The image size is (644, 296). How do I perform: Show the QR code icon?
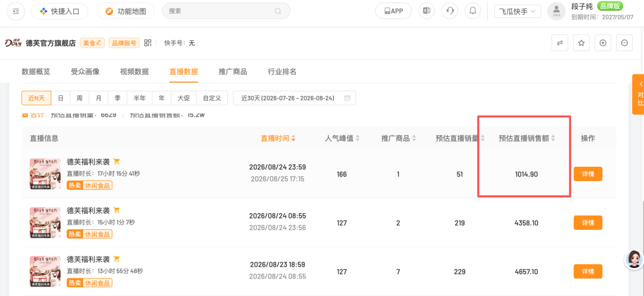click(x=148, y=43)
